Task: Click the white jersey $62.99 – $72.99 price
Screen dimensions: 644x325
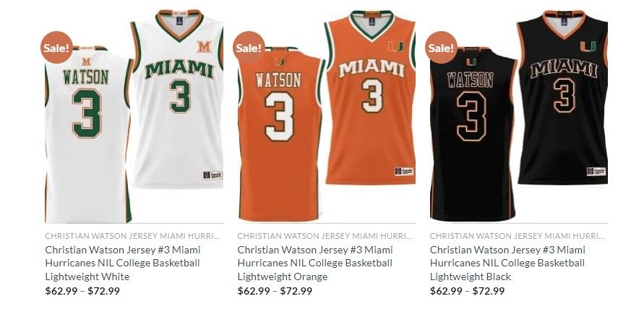Action: [x=82, y=291]
